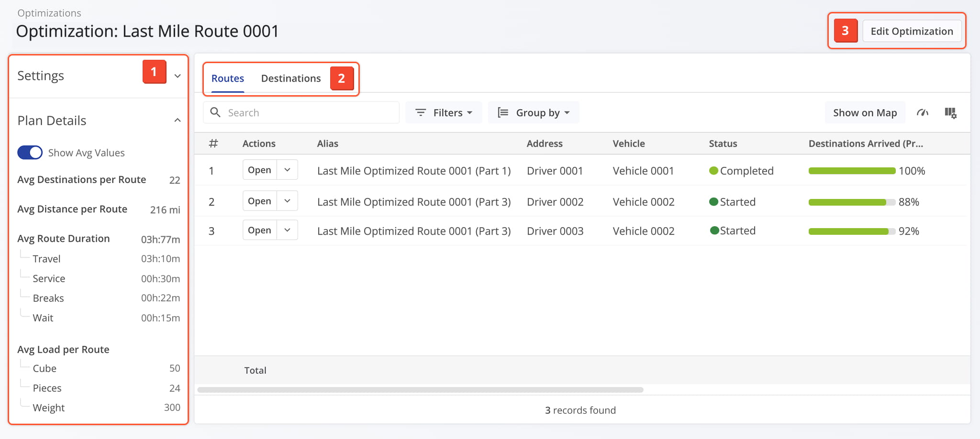Click the magnifier icon in search box
Screen dimensions: 980x439
pyautogui.click(x=215, y=112)
